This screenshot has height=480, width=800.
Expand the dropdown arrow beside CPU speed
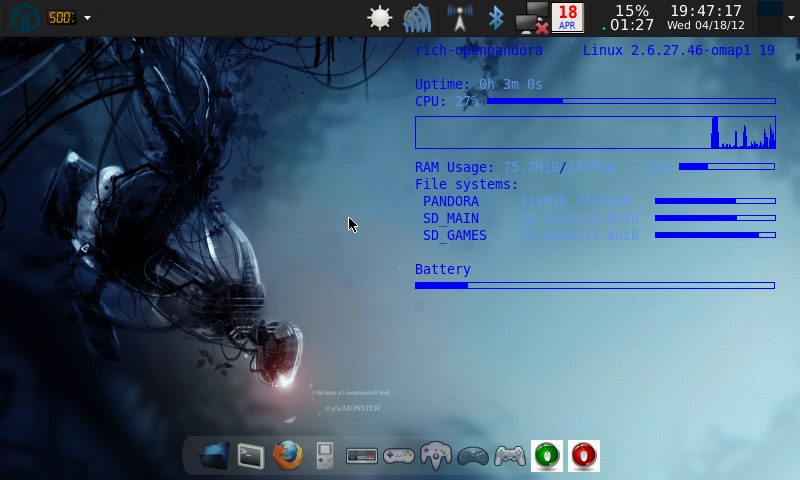pos(88,18)
